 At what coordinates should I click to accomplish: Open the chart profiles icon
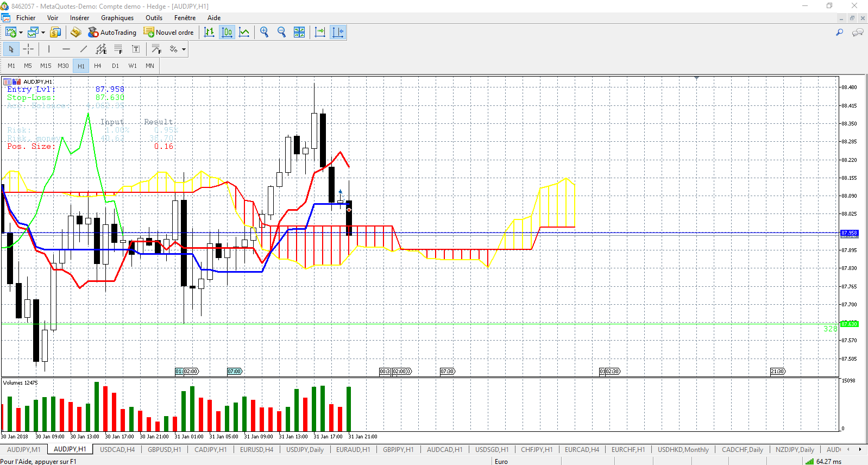click(x=33, y=33)
